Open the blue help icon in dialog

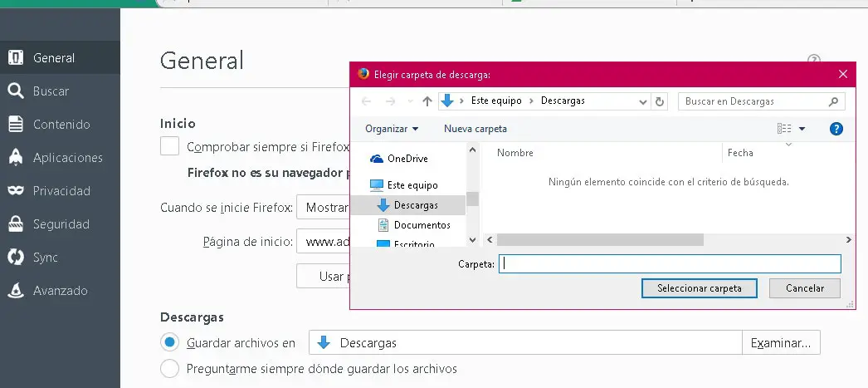[x=836, y=129]
